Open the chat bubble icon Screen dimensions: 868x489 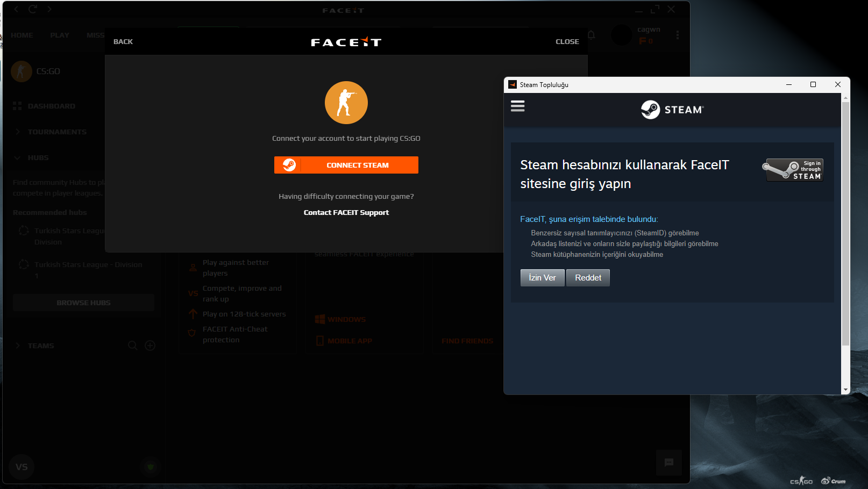point(669,463)
